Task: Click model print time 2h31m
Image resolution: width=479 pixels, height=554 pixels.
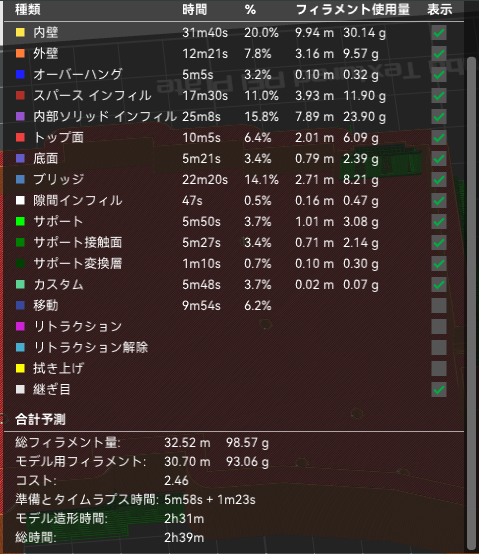Action: (184, 519)
